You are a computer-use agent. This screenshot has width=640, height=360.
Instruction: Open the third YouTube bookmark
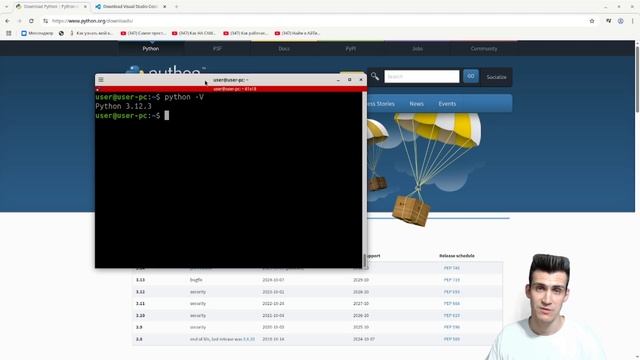(245, 33)
